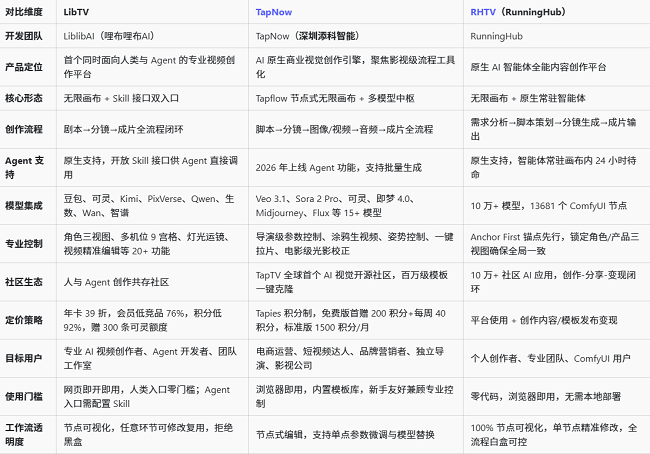Click the AI 原生商业视觉创作引擎 cell
The height and width of the screenshot is (454, 650).
point(355,67)
